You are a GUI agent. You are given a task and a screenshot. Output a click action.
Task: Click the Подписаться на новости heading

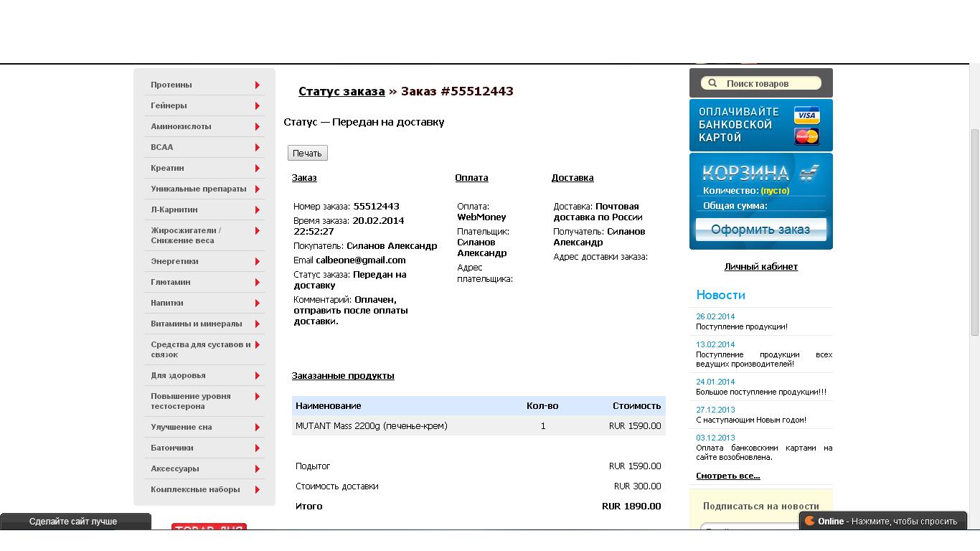click(761, 506)
